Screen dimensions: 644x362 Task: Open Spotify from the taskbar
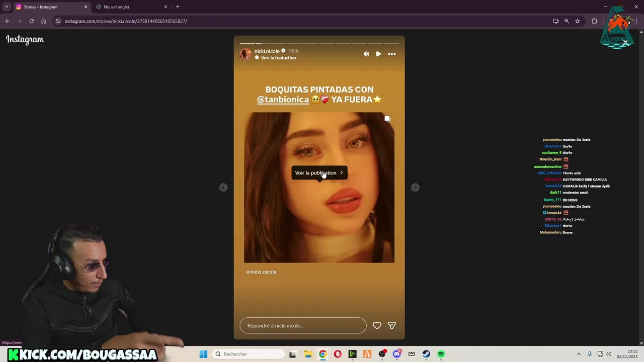pyautogui.click(x=441, y=354)
